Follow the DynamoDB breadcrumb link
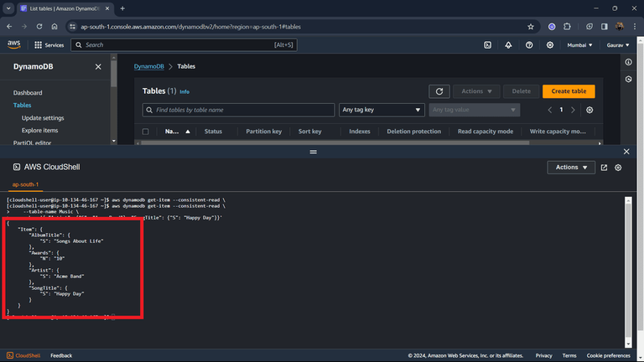Screen dimensions: 644x362 [x=148, y=66]
